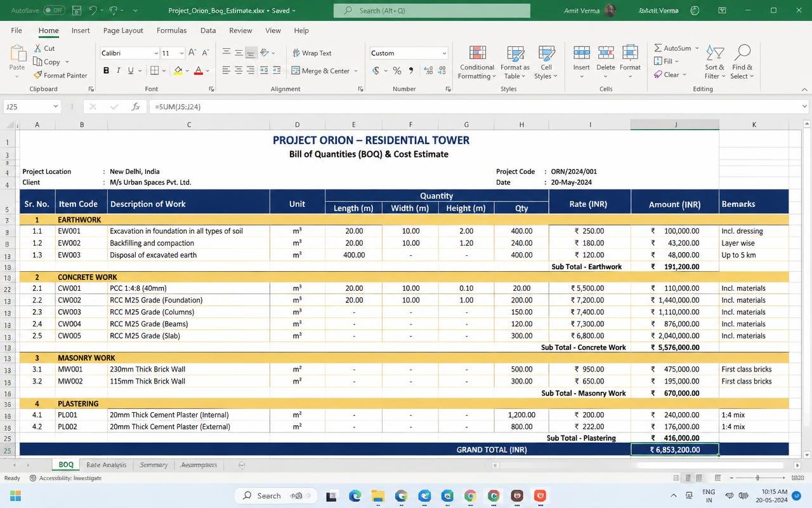Apply comma style

coord(411,70)
